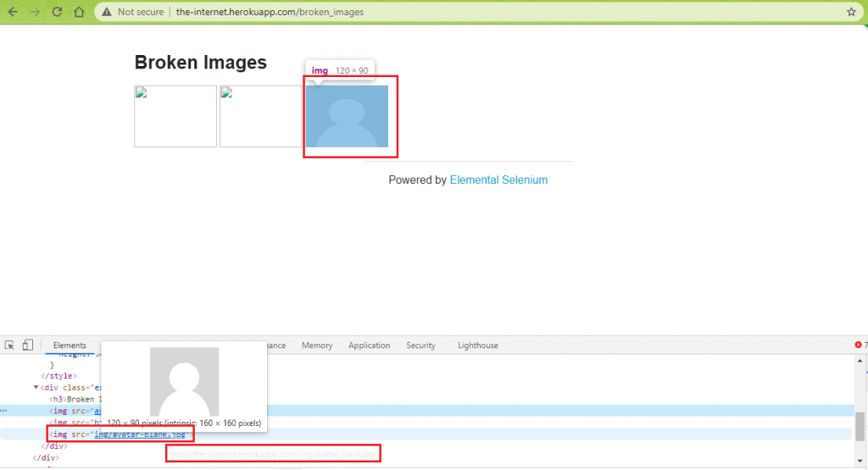Click the address bar URL text
The image size is (868, 470).
tap(270, 12)
